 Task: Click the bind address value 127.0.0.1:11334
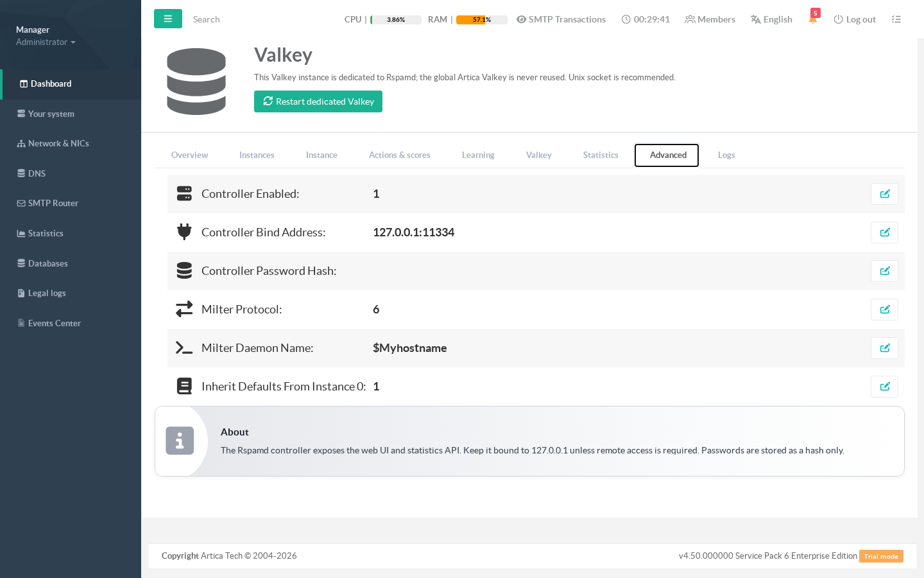[413, 232]
